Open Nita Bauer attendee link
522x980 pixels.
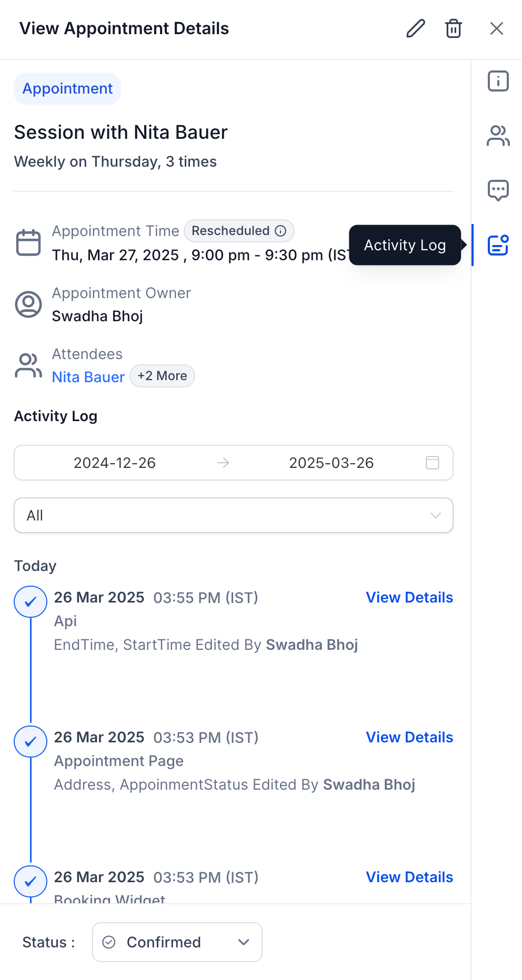click(x=88, y=377)
